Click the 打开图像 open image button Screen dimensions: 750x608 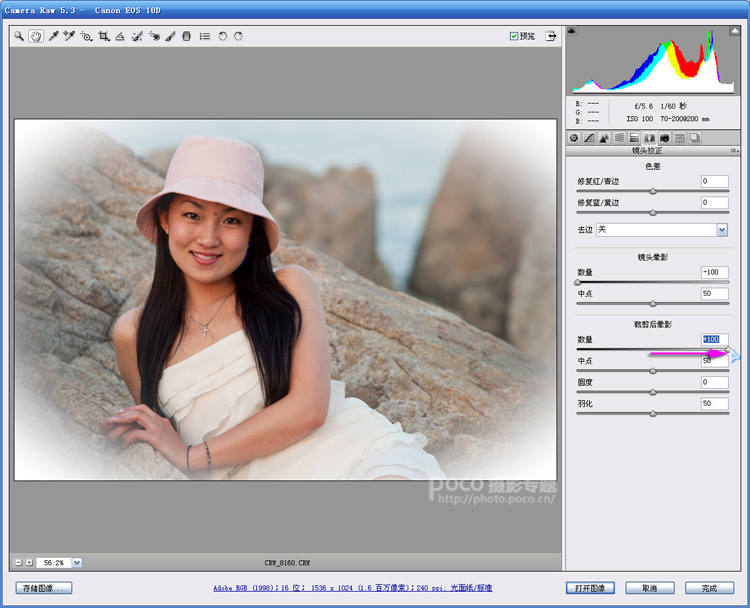(x=590, y=588)
